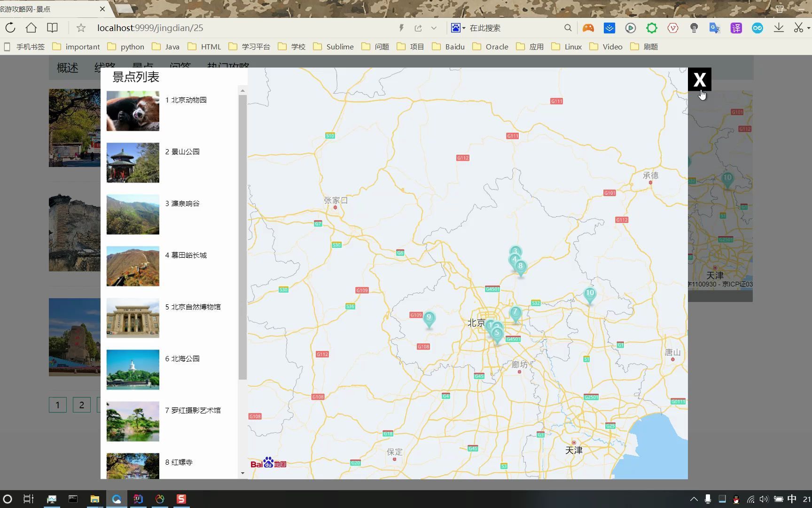Select 7 罗红摄影艺术馆 in the list
Image resolution: width=812 pixels, height=508 pixels.
click(193, 410)
